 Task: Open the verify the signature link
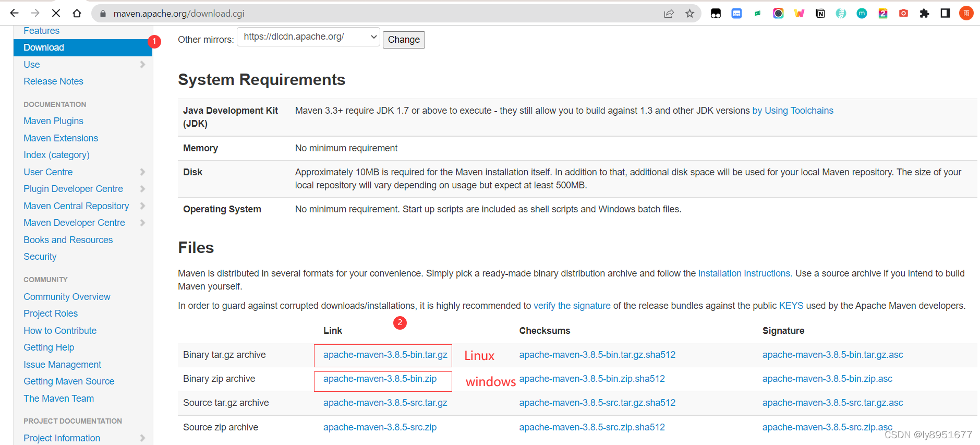[572, 306]
